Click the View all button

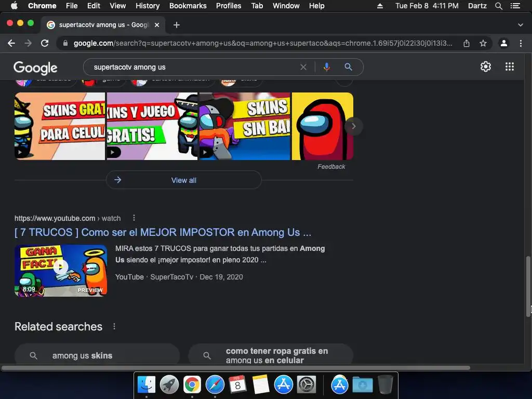pyautogui.click(x=183, y=180)
